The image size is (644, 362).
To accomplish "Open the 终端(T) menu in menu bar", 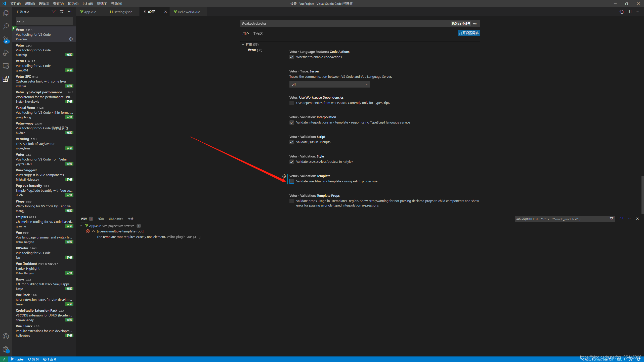I will (x=102, y=4).
